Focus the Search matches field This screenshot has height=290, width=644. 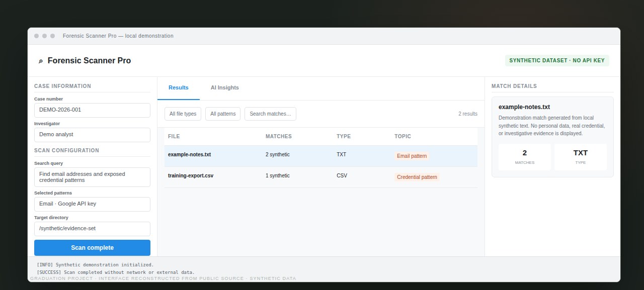(270, 114)
